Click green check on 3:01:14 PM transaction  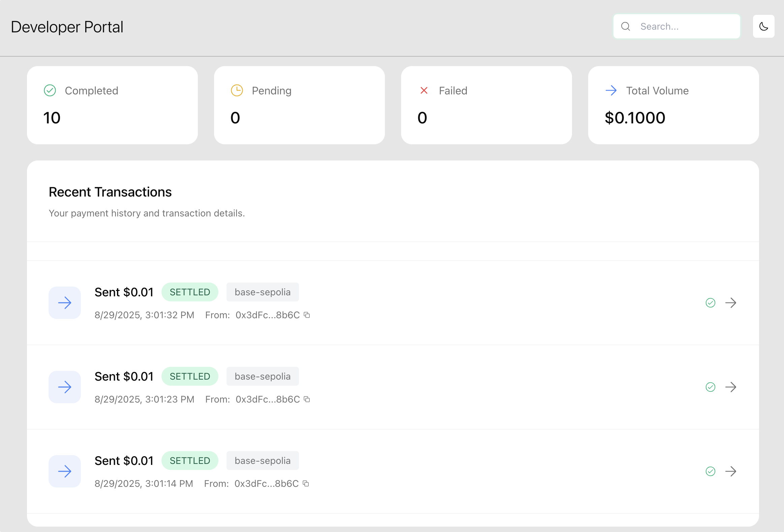tap(711, 471)
